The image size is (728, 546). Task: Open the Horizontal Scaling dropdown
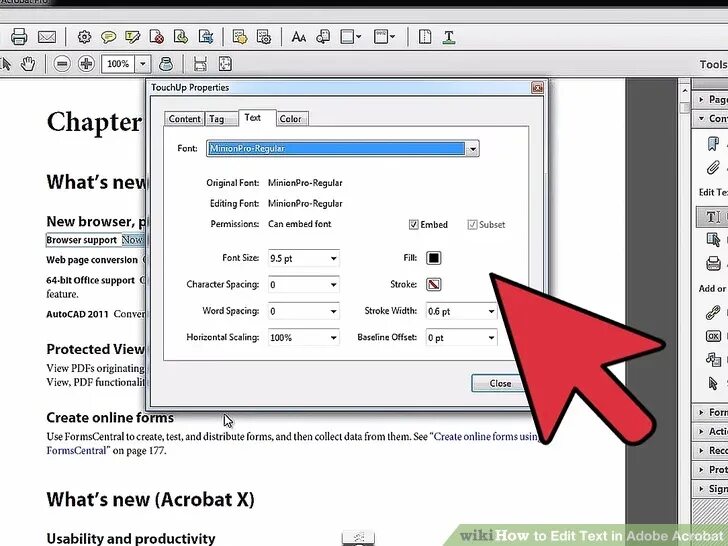[x=333, y=338]
